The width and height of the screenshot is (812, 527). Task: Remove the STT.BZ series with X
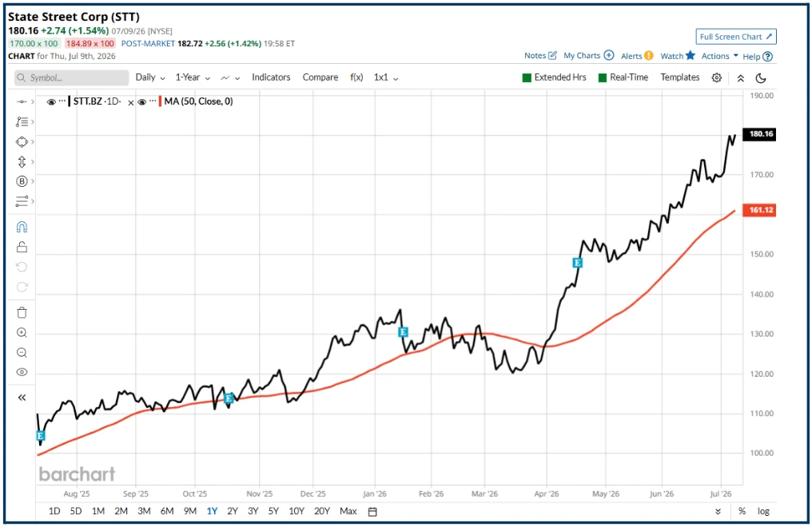click(131, 102)
